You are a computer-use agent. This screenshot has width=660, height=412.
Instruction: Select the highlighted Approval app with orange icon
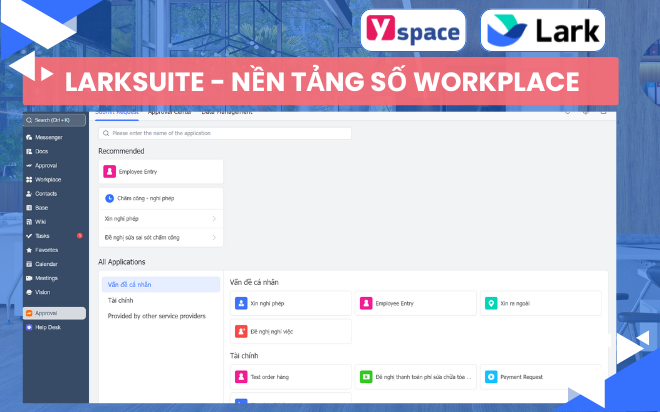point(55,313)
